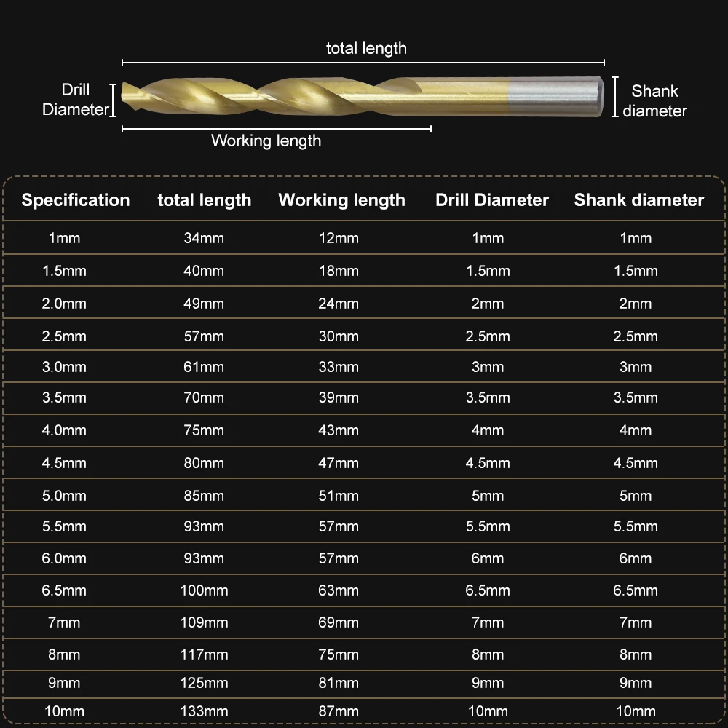
Task: Select the 2.5mm specification cell
Action: click(64, 336)
